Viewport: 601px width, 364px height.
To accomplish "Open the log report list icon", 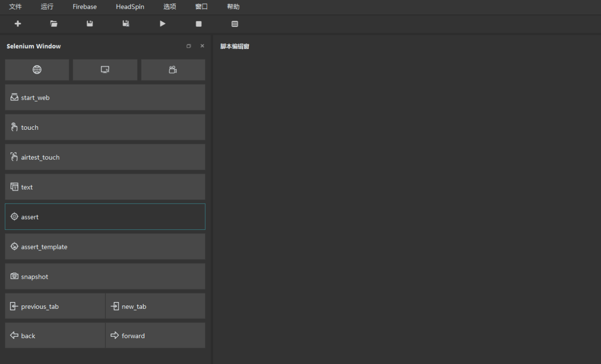I will [235, 23].
